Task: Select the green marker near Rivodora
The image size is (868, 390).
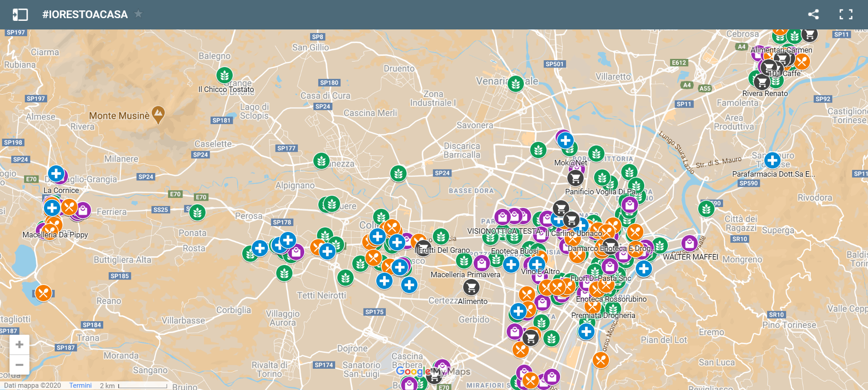Action: 706,209
